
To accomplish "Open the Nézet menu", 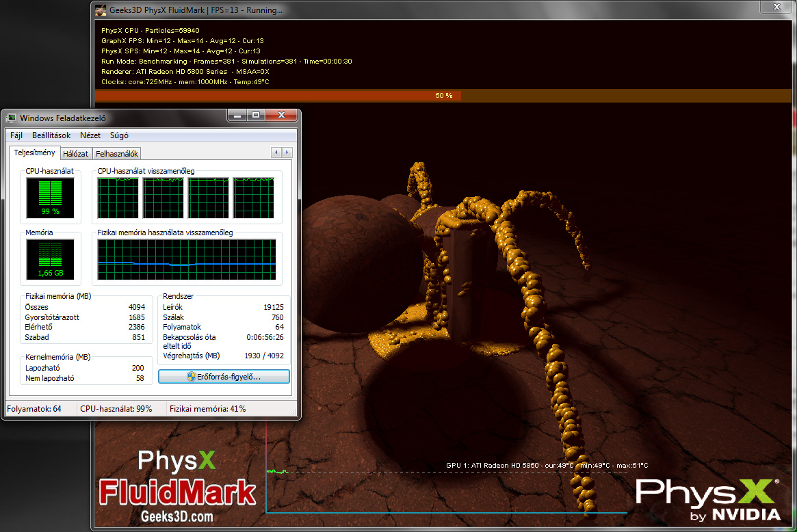I will [x=90, y=135].
